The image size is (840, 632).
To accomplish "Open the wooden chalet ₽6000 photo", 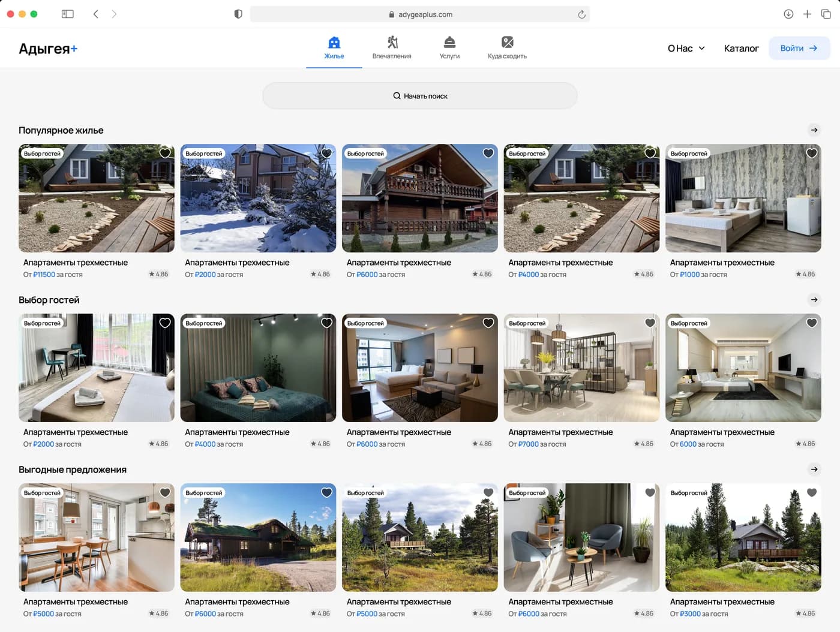I will [x=420, y=198].
